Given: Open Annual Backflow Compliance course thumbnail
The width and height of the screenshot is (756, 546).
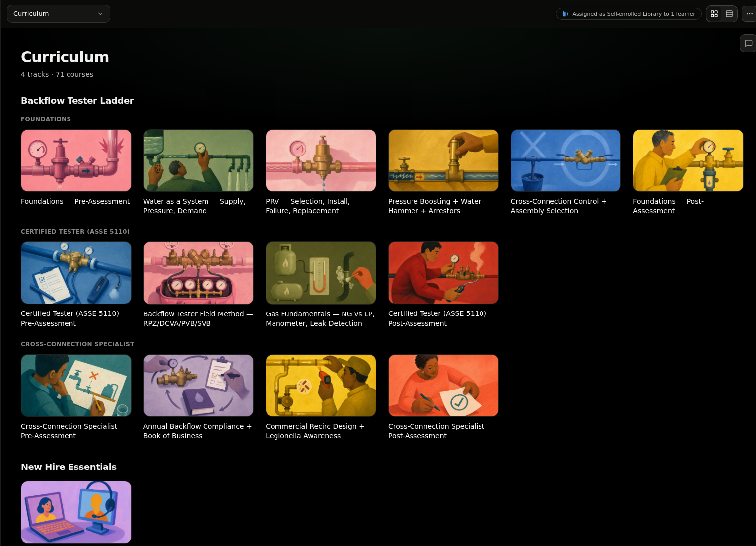Looking at the screenshot, I should 199,386.
